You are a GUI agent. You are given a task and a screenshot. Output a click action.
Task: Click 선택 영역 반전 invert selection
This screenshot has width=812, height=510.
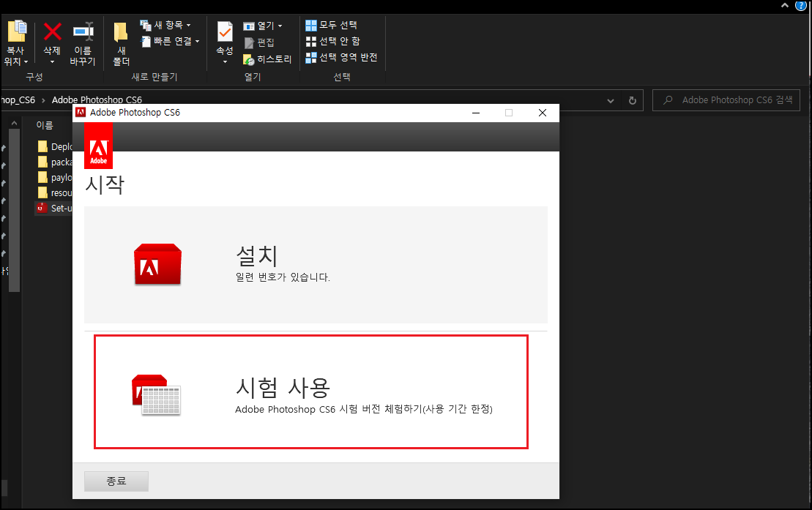341,57
